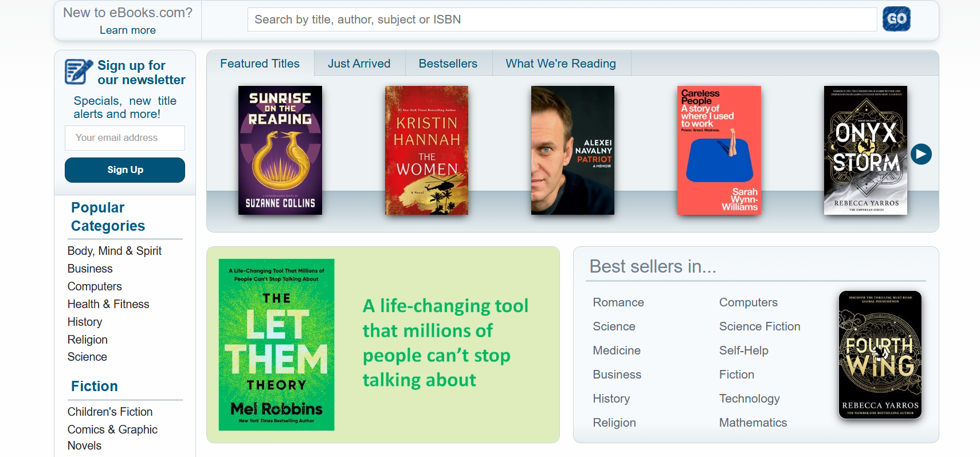
Task: Click the Sign Up button
Action: [x=125, y=170]
